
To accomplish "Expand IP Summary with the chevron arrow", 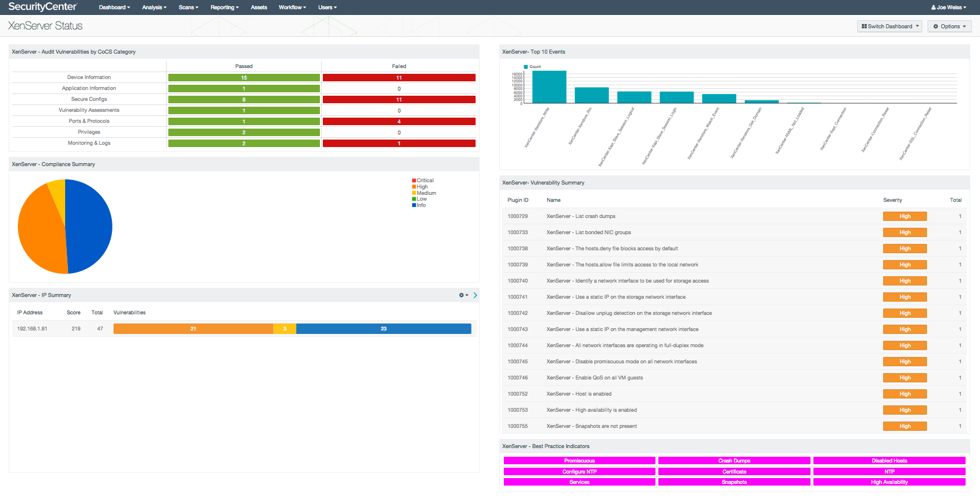I will 475,295.
